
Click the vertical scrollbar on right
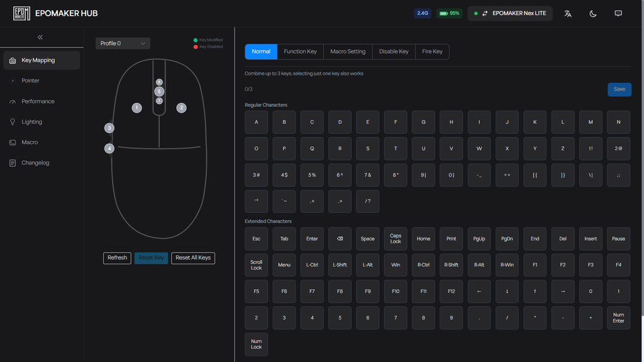click(642, 158)
